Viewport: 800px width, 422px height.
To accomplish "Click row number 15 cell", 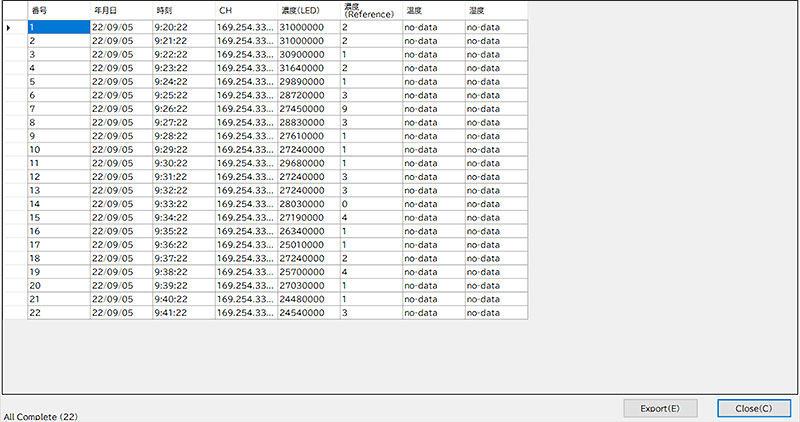I will coord(58,217).
